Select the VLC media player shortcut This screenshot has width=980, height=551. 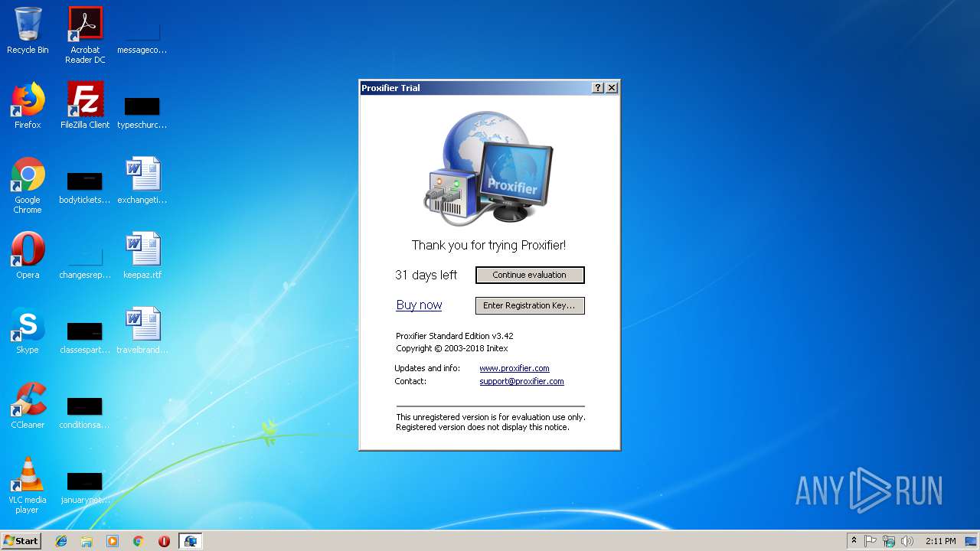(28, 485)
